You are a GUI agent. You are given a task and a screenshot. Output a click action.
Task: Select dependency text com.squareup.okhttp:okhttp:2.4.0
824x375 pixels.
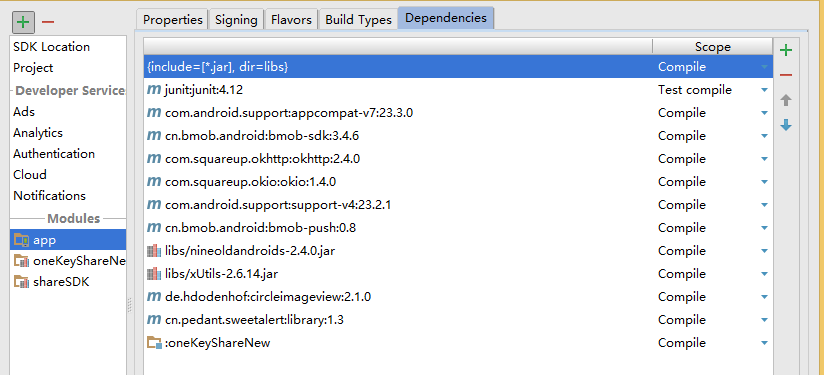click(262, 159)
